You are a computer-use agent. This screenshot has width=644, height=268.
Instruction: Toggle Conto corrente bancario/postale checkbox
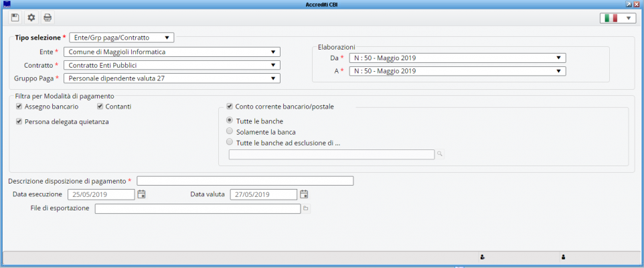[230, 107]
